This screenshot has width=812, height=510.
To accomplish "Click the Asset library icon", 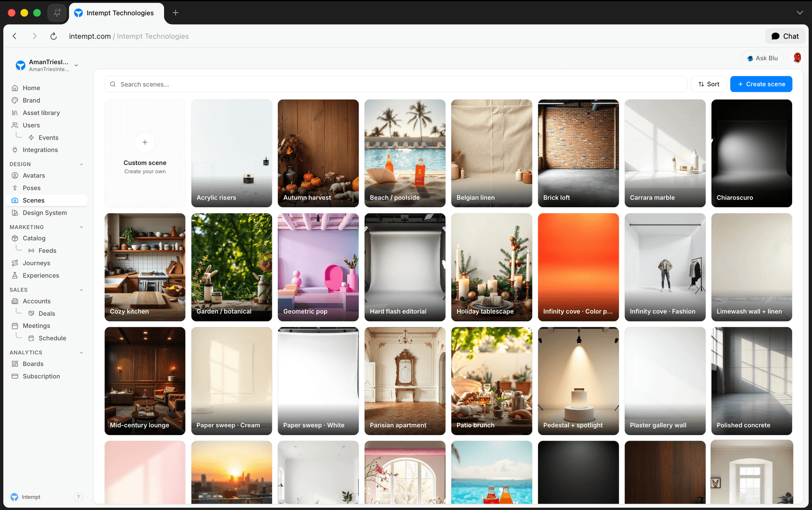I will point(15,113).
